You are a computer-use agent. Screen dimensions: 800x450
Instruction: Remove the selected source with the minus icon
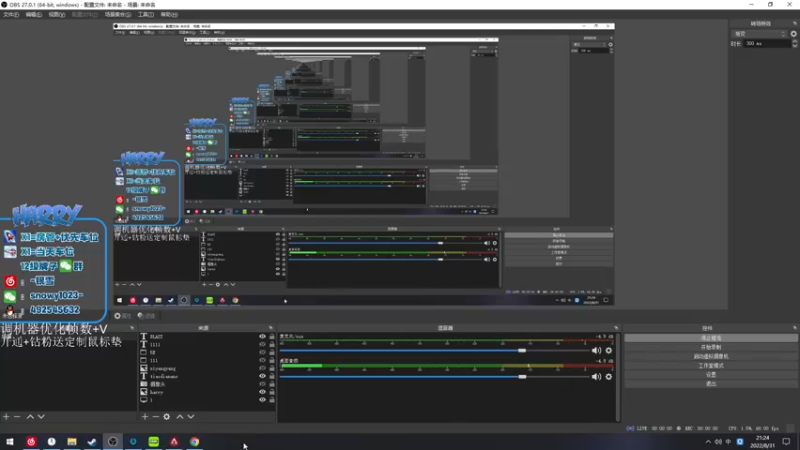156,417
